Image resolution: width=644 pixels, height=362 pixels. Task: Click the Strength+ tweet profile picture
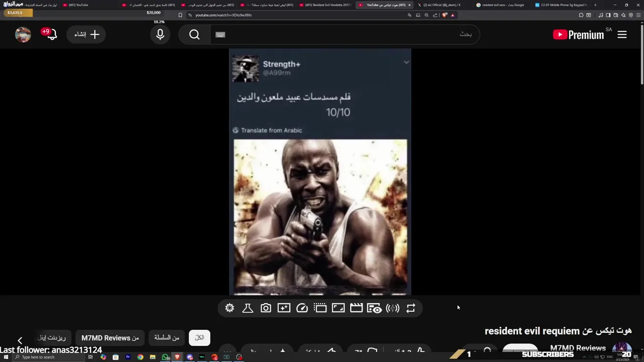[246, 68]
